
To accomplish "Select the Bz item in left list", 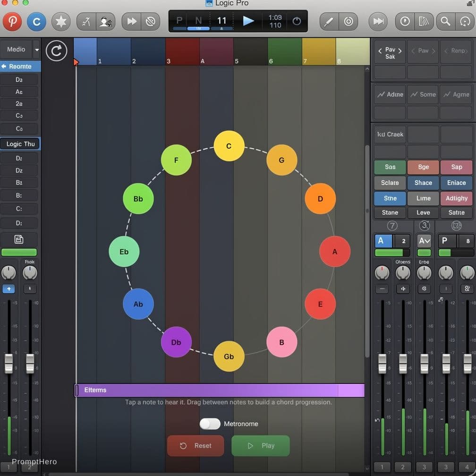I will [x=19, y=182].
